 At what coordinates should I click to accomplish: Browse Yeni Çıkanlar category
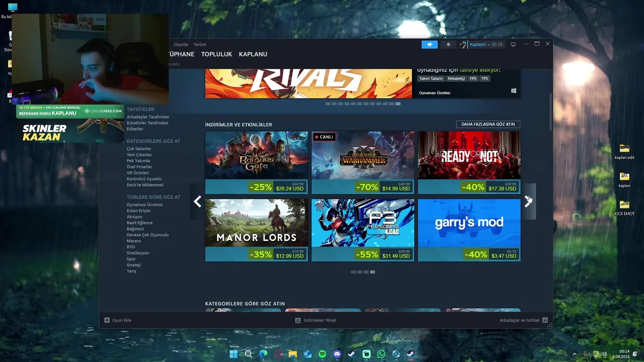[x=139, y=155]
